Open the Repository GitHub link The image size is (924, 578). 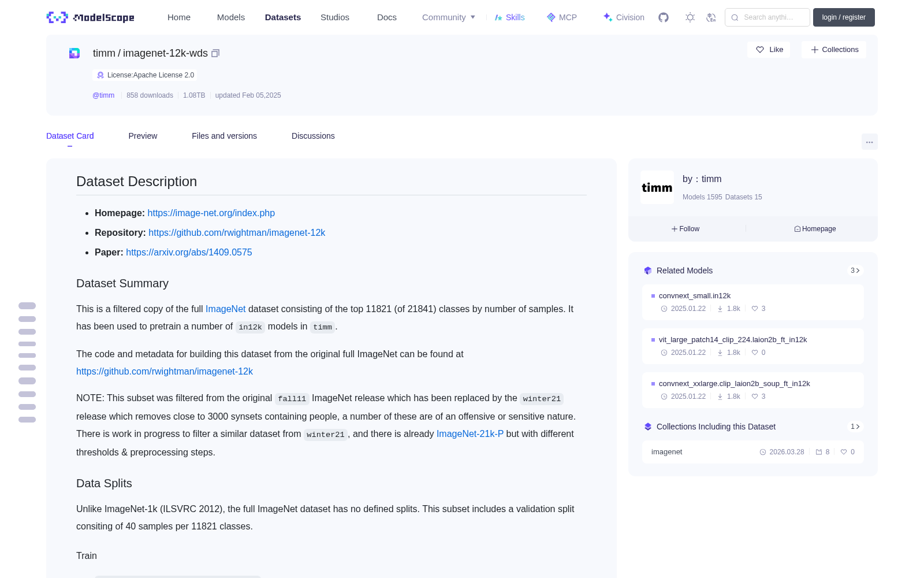click(x=237, y=233)
